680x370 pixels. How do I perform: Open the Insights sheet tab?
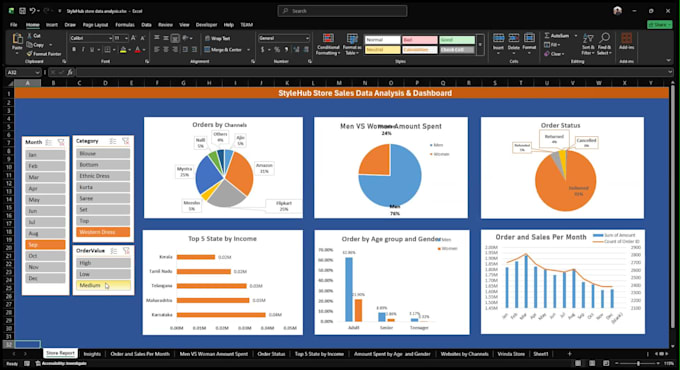pos(92,354)
